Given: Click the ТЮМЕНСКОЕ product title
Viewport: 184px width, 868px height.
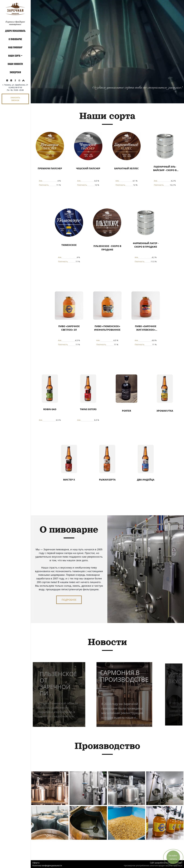Looking at the screenshot, I should [69, 245].
